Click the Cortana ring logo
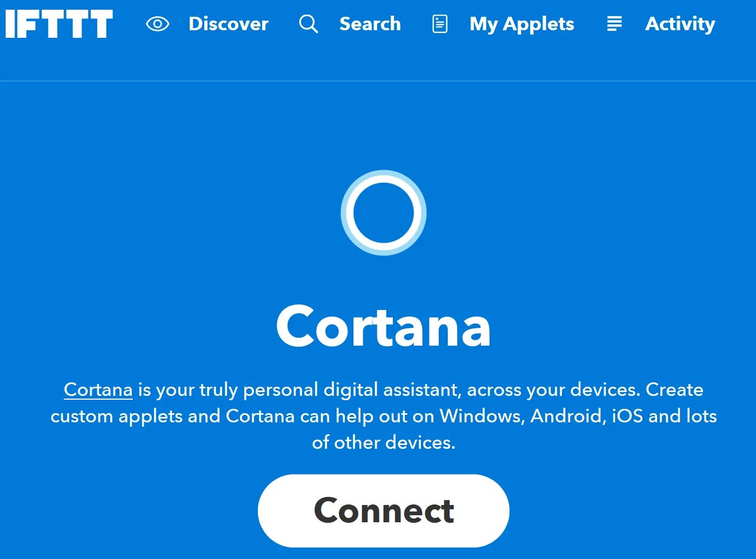Viewport: 756px width, 559px height. click(384, 213)
